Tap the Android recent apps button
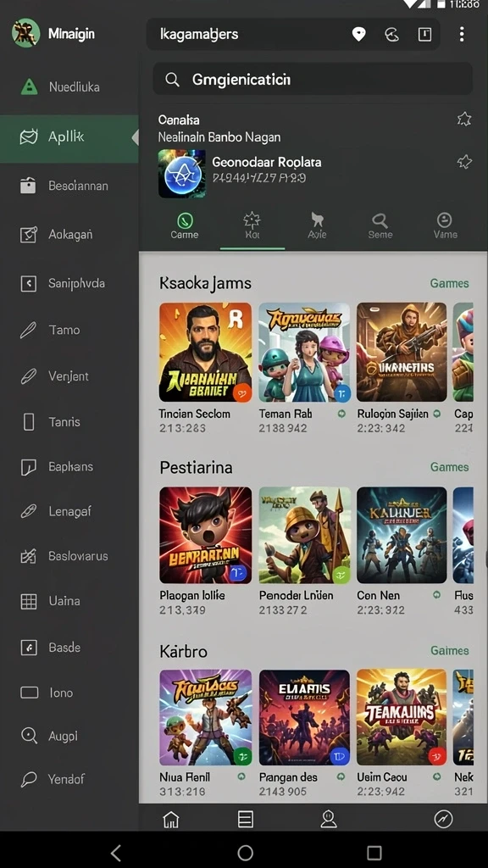 click(374, 853)
